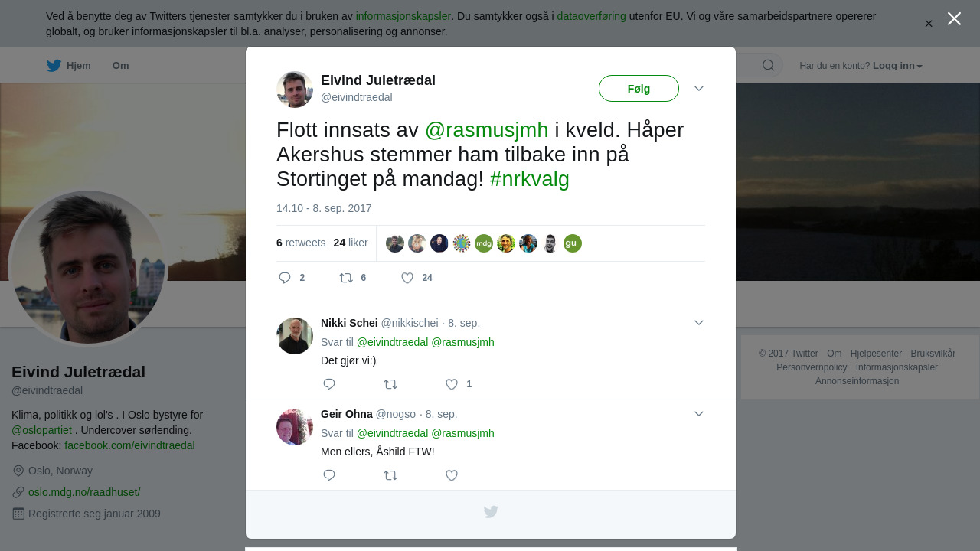The width and height of the screenshot is (980, 551).
Task: Reply to Geir Ohna's tweet
Action: 329,475
